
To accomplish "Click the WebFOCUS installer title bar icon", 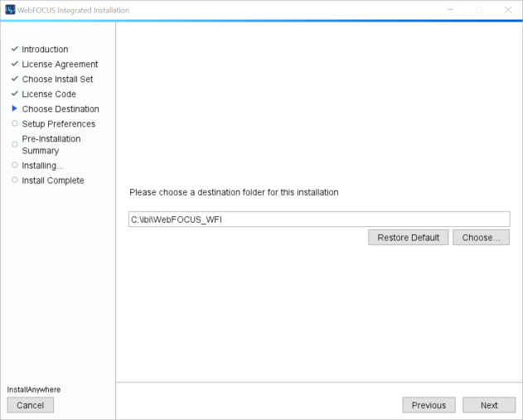I will pyautogui.click(x=10, y=10).
